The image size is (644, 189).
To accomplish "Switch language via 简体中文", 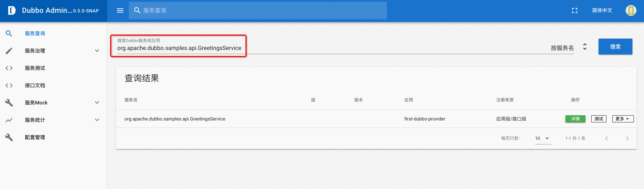I will (x=602, y=10).
